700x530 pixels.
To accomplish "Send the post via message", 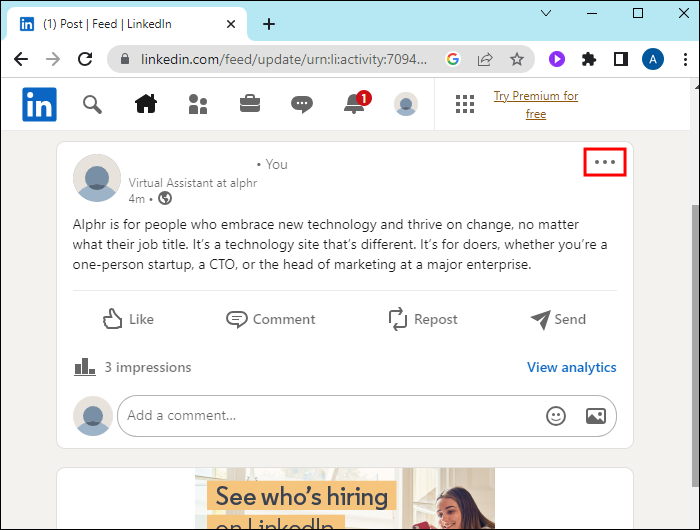I will [558, 320].
